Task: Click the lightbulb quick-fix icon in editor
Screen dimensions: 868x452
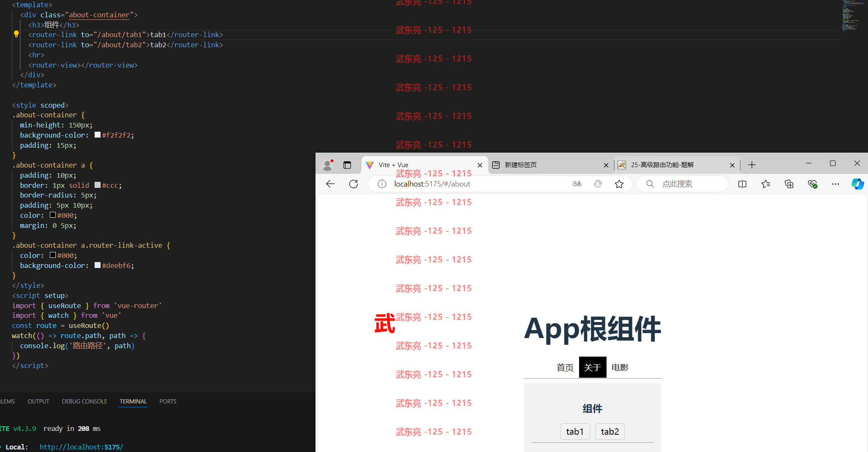Action: click(x=16, y=34)
